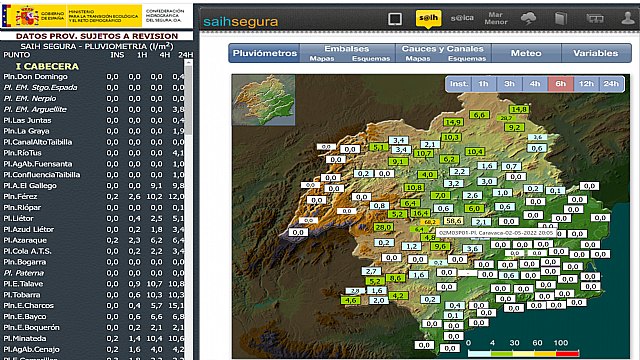640x360 pixels.
Task: Open the Mar Menor section
Action: point(496,18)
